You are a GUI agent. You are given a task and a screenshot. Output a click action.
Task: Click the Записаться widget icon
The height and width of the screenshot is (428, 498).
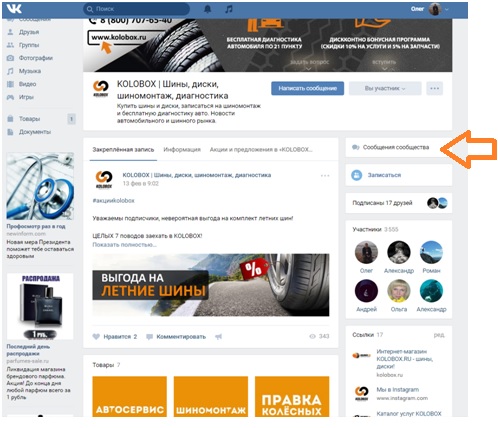tap(356, 175)
